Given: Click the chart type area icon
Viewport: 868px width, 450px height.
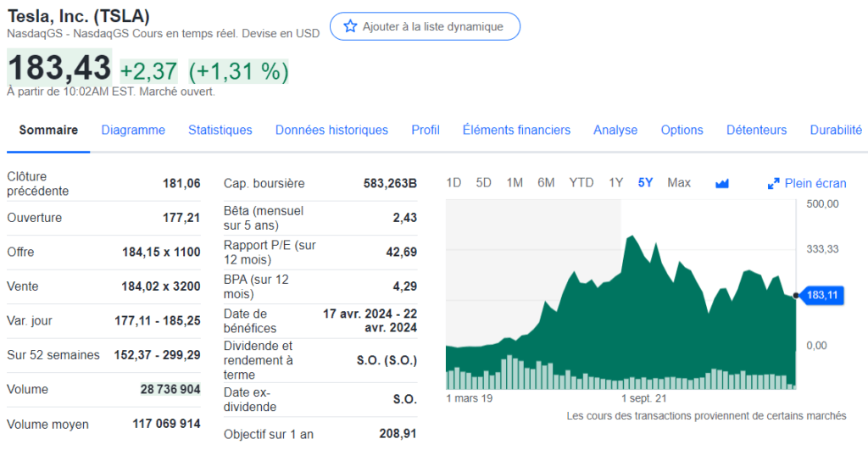Looking at the screenshot, I should [722, 183].
